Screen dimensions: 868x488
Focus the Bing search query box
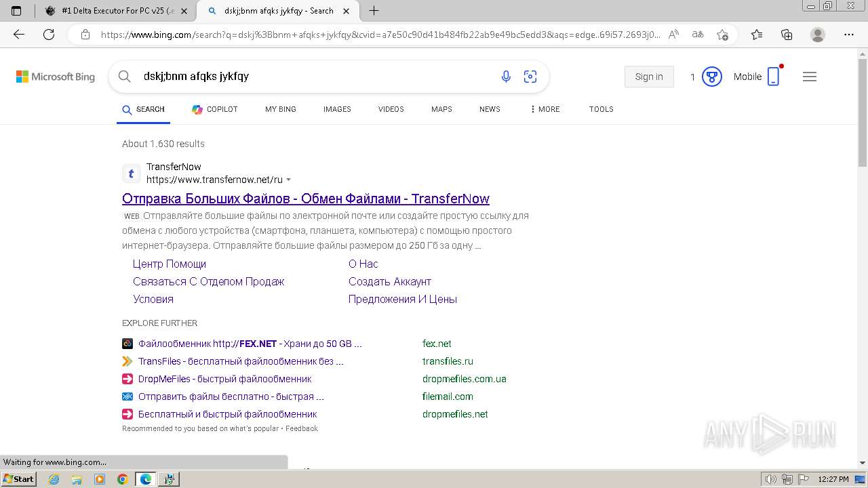[x=315, y=77]
